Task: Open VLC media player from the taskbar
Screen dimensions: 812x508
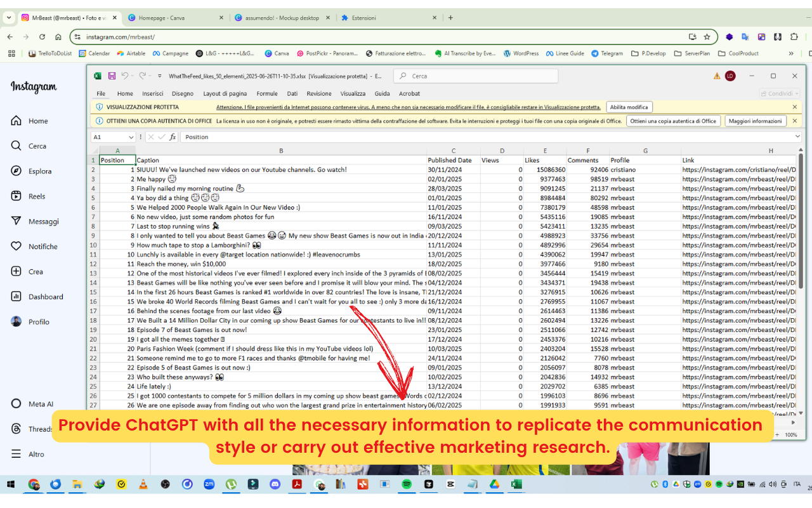Action: (143, 485)
